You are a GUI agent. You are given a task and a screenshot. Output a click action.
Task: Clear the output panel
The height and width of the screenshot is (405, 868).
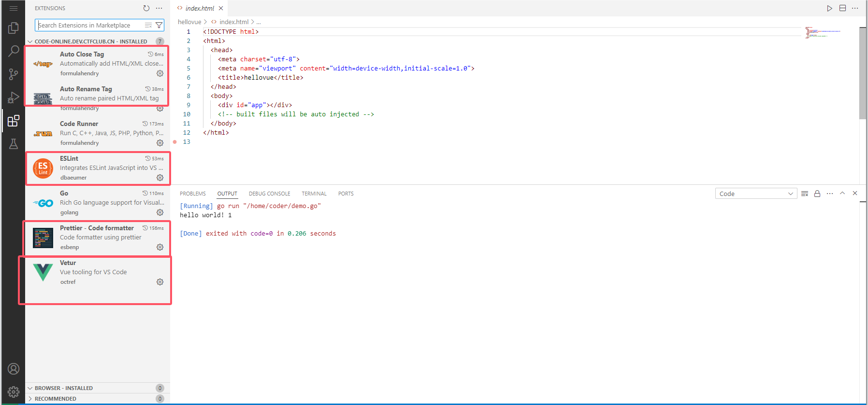point(805,194)
